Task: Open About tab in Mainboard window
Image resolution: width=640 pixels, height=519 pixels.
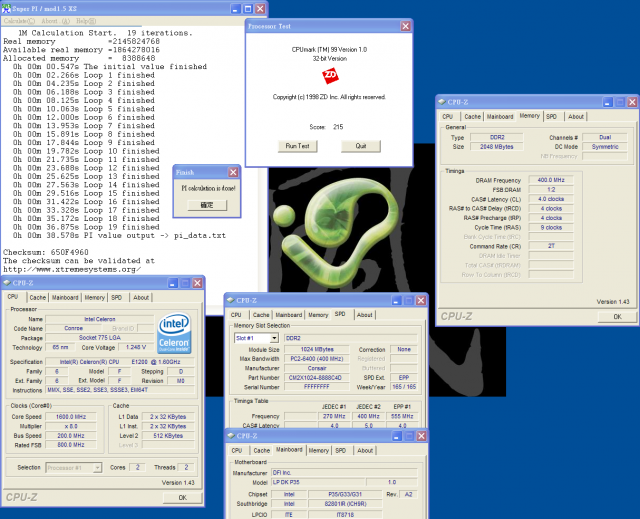Action: click(x=365, y=450)
